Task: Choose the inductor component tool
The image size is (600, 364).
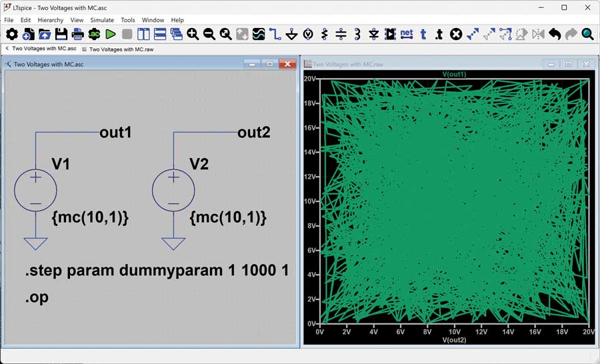Action: 357,34
